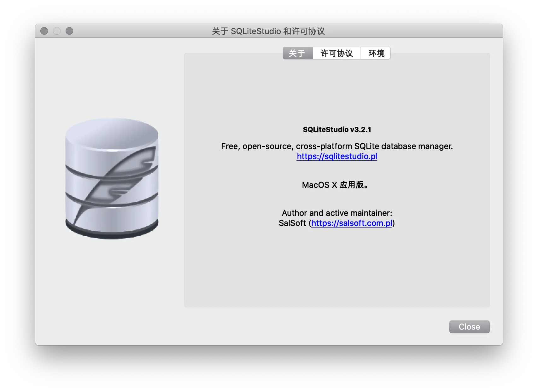538x392 pixels.
Task: Click the window minimize button
Action: pos(57,31)
